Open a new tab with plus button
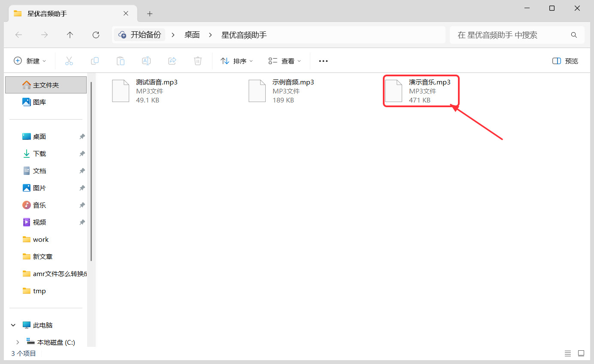 point(150,14)
